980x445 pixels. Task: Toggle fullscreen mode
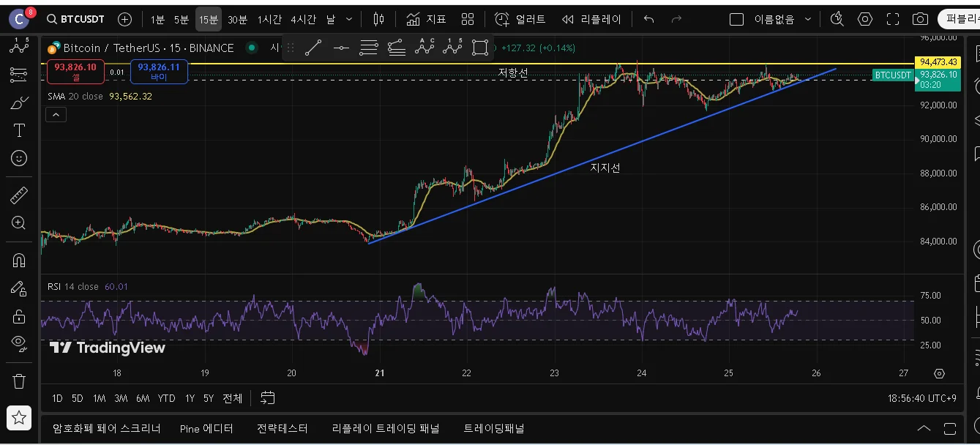[x=893, y=19]
